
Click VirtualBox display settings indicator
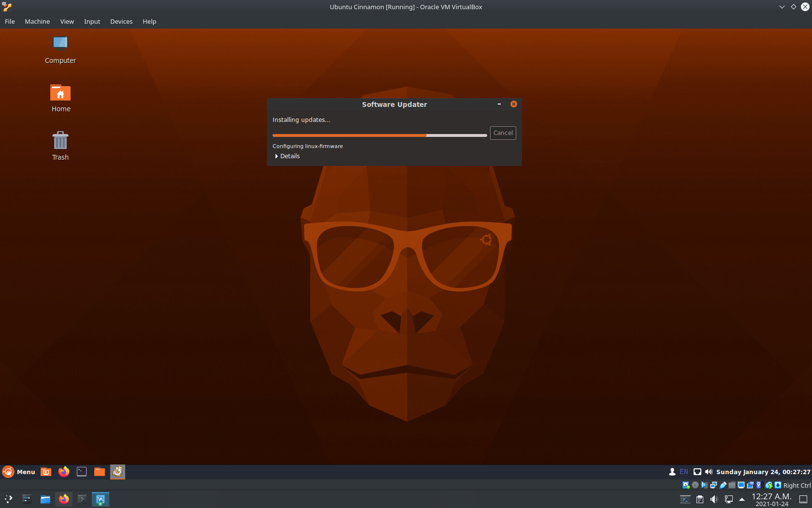[x=741, y=485]
